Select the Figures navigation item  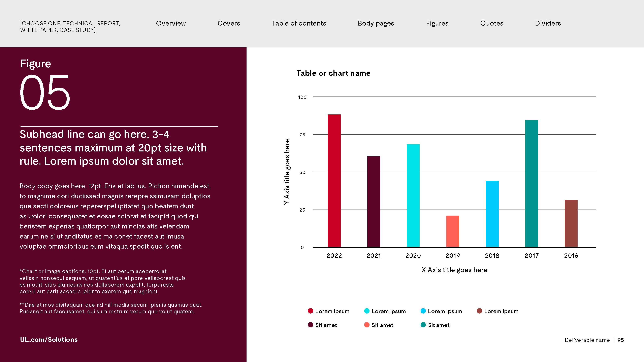click(437, 23)
